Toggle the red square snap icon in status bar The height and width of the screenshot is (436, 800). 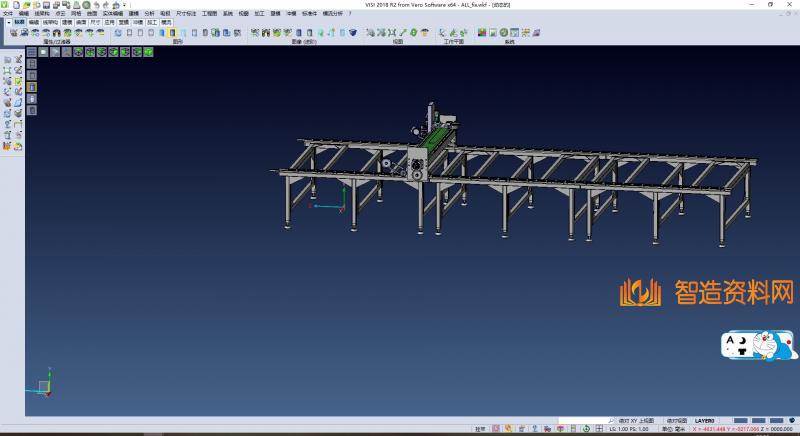click(548, 429)
